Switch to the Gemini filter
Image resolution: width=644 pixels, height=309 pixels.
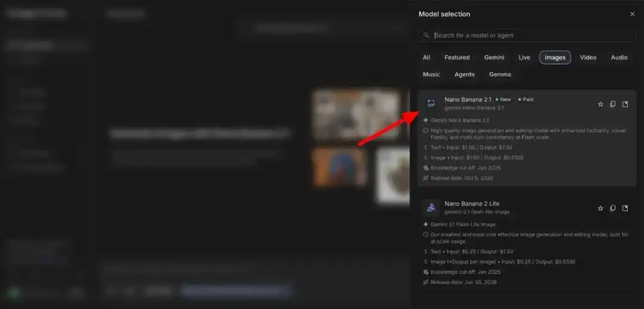click(x=494, y=57)
